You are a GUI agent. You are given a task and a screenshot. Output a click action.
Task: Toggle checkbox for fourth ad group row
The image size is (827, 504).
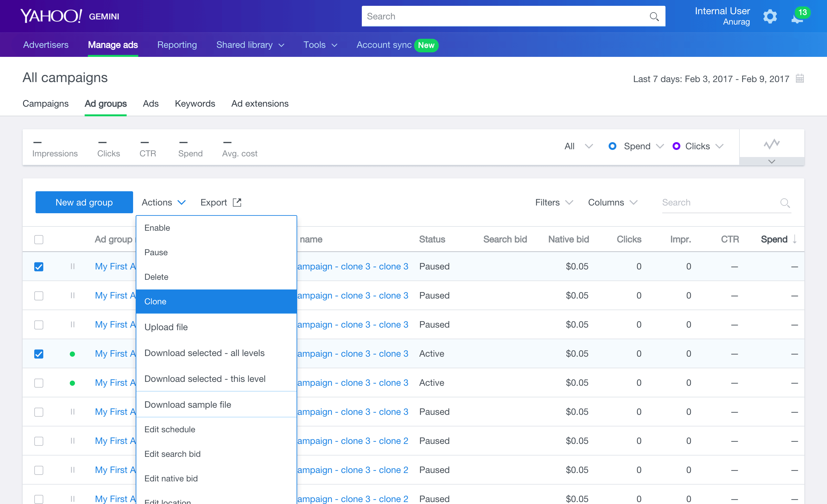(39, 353)
